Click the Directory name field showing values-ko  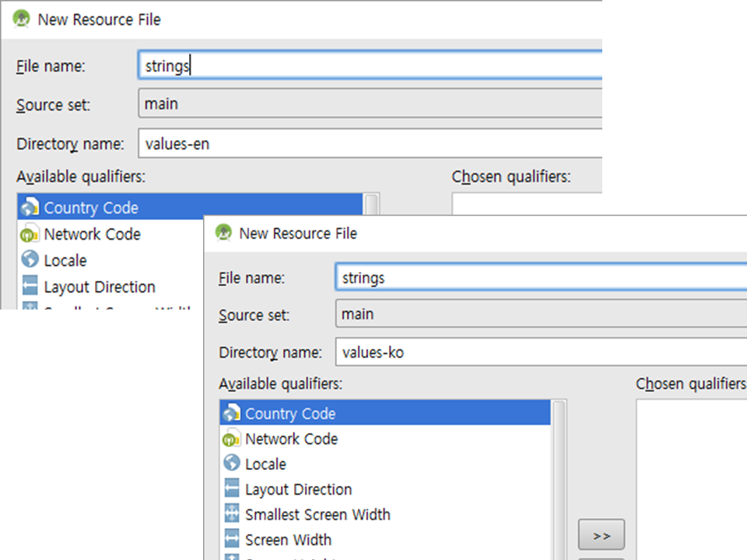pos(541,352)
